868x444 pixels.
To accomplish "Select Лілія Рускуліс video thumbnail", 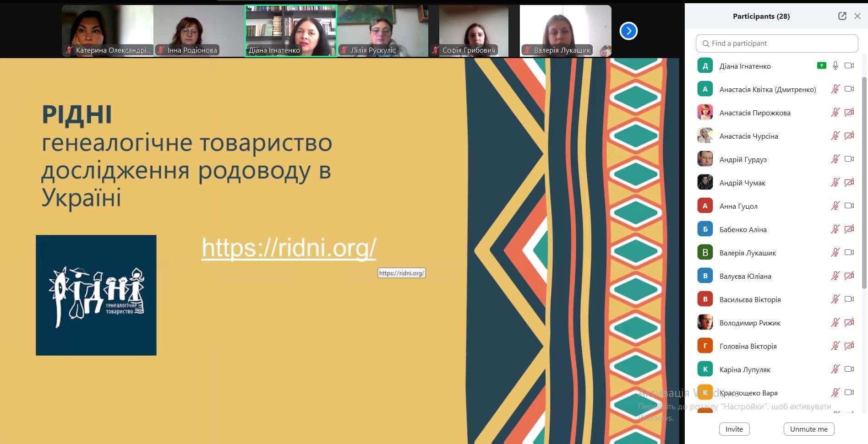I will tap(382, 31).
